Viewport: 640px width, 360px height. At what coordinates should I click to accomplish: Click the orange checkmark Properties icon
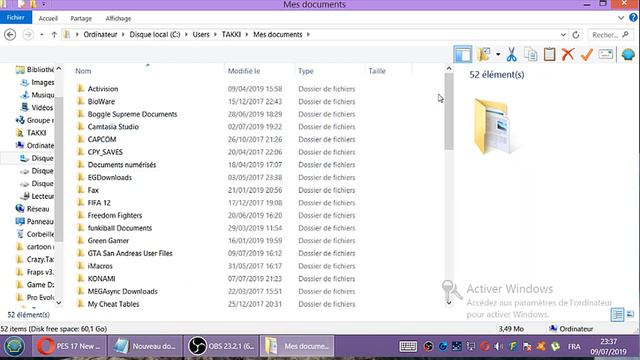(587, 54)
